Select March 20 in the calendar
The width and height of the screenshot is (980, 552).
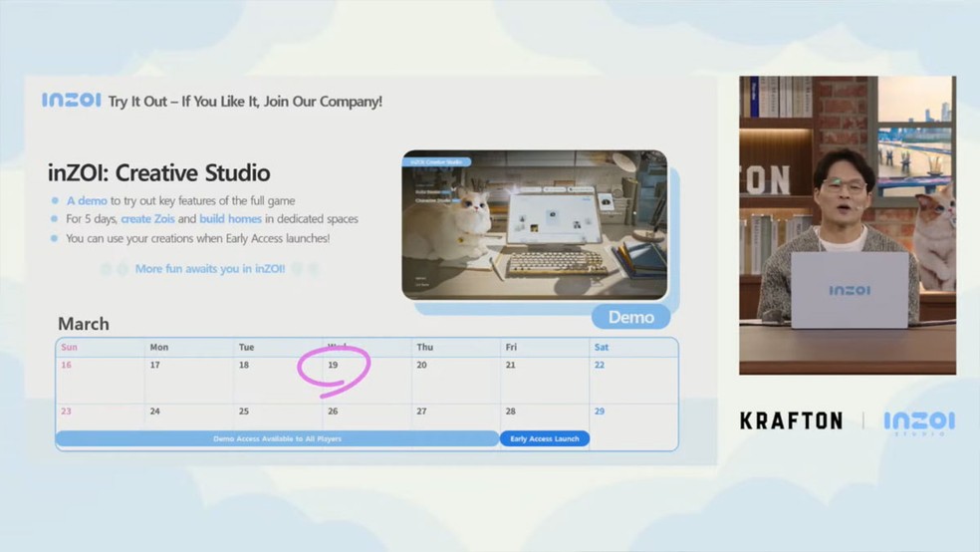click(x=422, y=365)
